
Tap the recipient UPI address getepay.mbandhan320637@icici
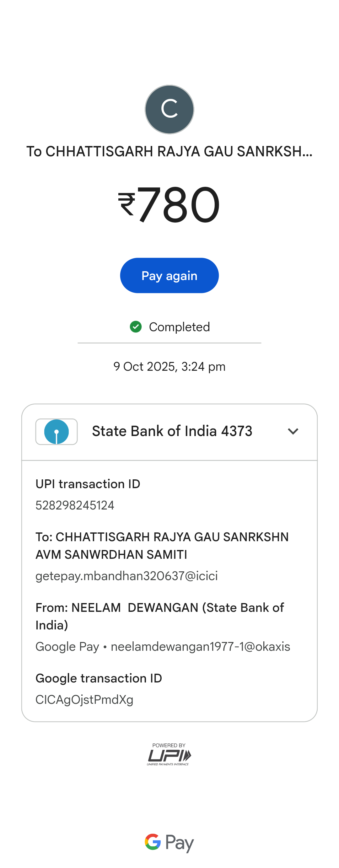coord(127,576)
